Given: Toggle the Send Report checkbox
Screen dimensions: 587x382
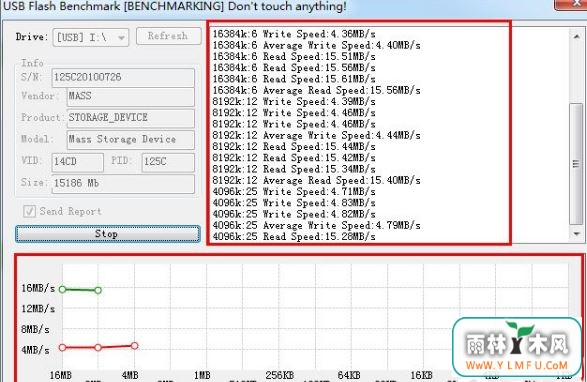Looking at the screenshot, I should click(x=29, y=211).
